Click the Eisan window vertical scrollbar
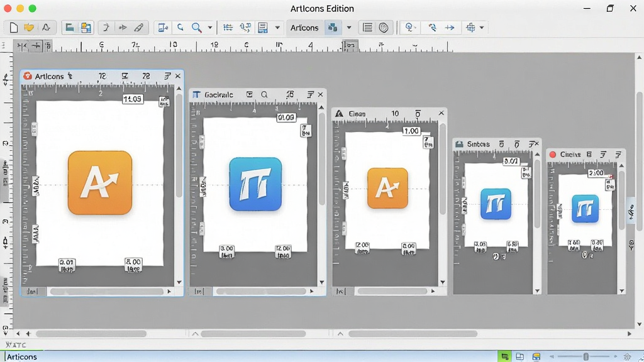The width and height of the screenshot is (644, 362). 442,168
